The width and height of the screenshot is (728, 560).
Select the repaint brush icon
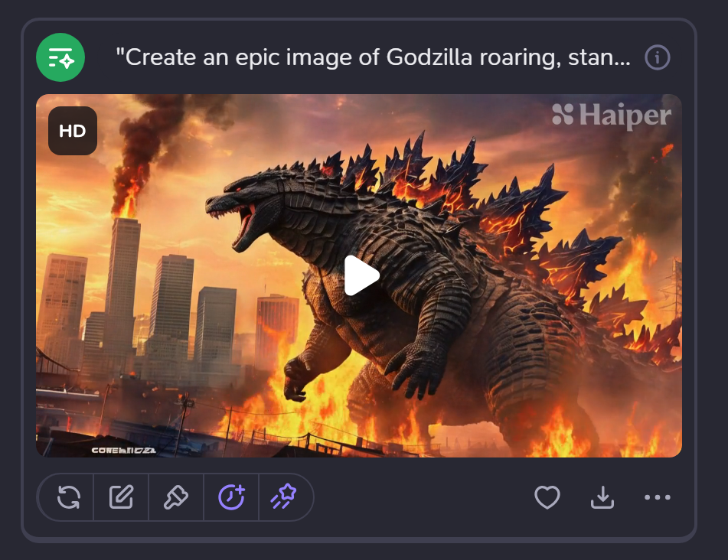[176, 497]
